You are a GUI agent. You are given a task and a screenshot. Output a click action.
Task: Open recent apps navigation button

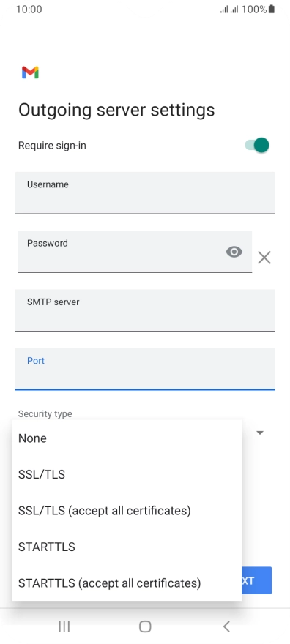click(x=64, y=626)
